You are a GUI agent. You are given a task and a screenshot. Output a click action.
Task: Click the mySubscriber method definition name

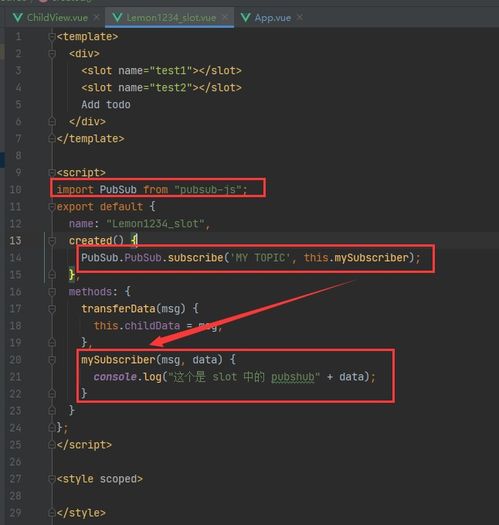(x=118, y=360)
